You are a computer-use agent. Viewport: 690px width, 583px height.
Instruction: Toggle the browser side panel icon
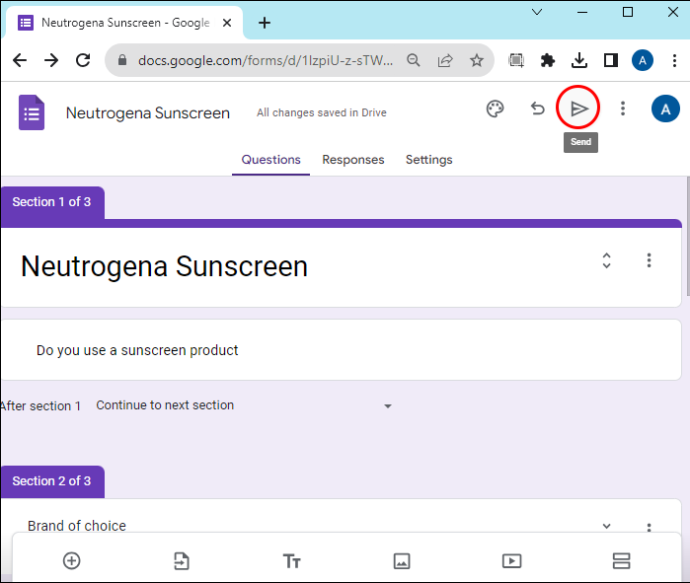point(611,60)
